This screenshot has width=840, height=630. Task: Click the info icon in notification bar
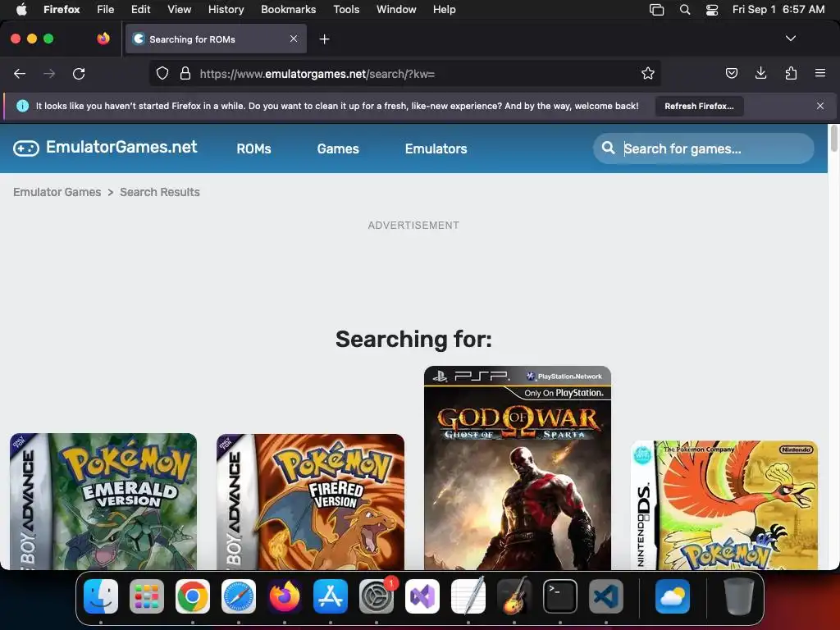(x=22, y=106)
